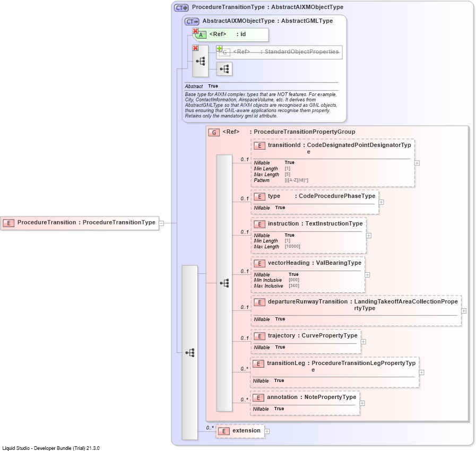The width and height of the screenshot is (476, 451).
Task: Click the E icon of type element
Action: pos(259,197)
